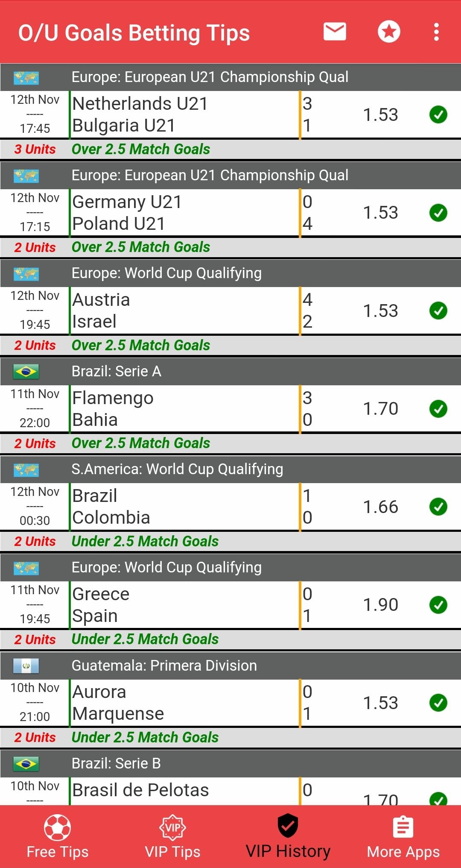This screenshot has height=868, width=461.
Task: Tap the Brazil flag beside Serie B
Action: coord(26,763)
